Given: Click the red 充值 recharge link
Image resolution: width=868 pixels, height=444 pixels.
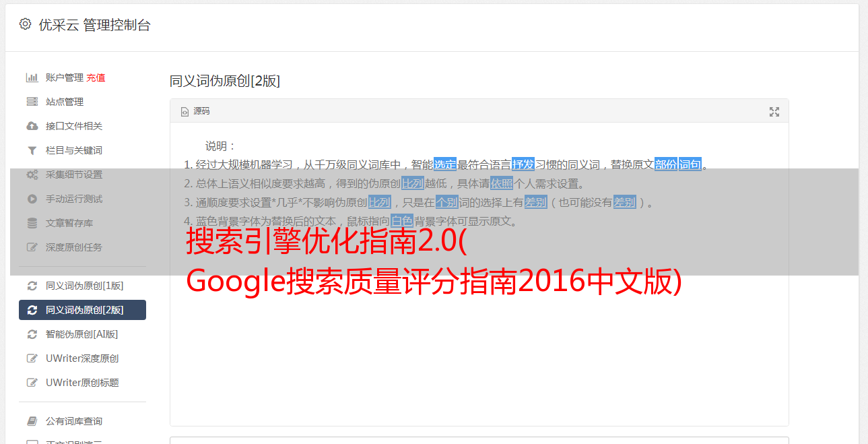Looking at the screenshot, I should point(96,77).
